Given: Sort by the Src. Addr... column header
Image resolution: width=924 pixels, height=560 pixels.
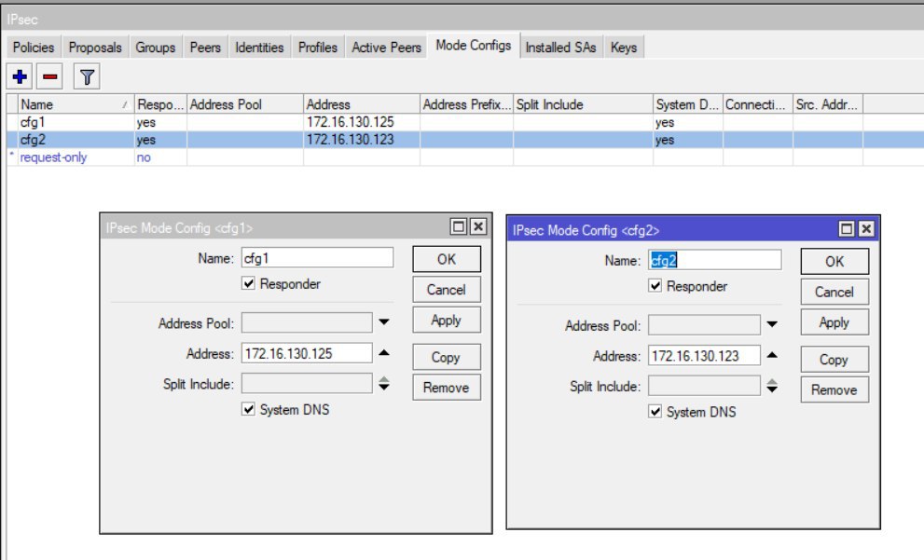Looking at the screenshot, I should [x=828, y=104].
